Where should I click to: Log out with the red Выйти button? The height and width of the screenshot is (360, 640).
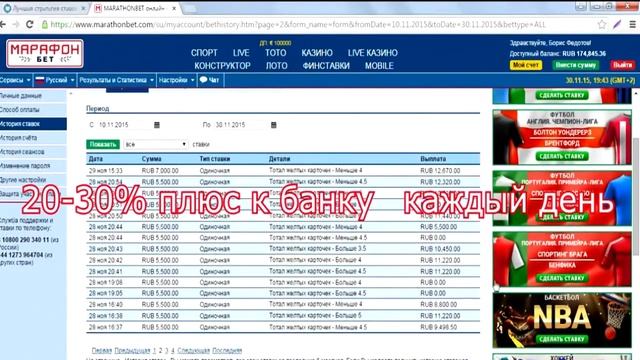tap(622, 65)
